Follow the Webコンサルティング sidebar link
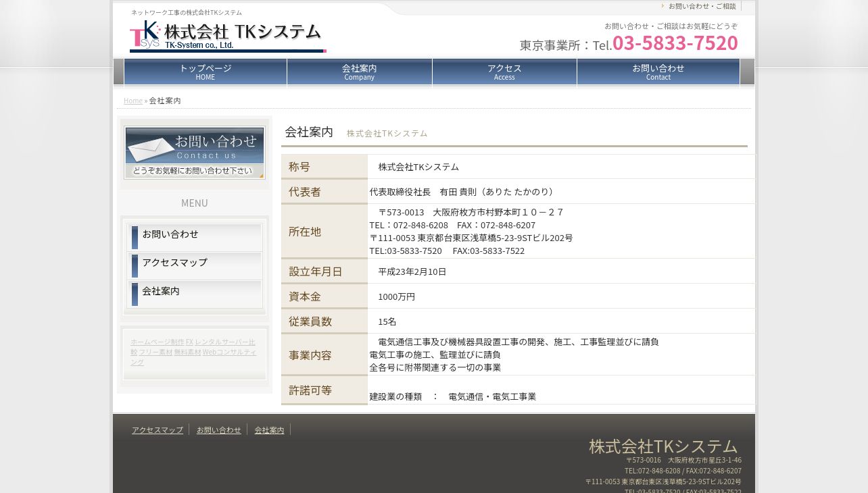Viewport: 868px width, 493px height. (229, 352)
